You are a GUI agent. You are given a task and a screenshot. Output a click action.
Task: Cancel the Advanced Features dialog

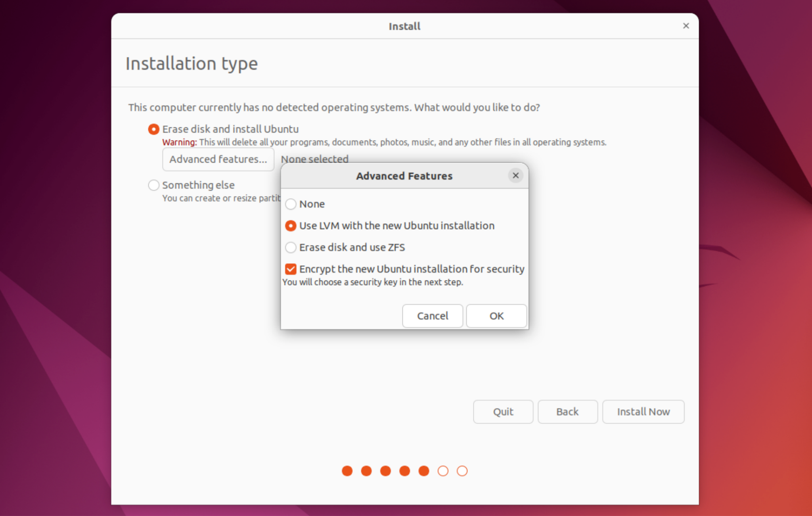click(433, 316)
